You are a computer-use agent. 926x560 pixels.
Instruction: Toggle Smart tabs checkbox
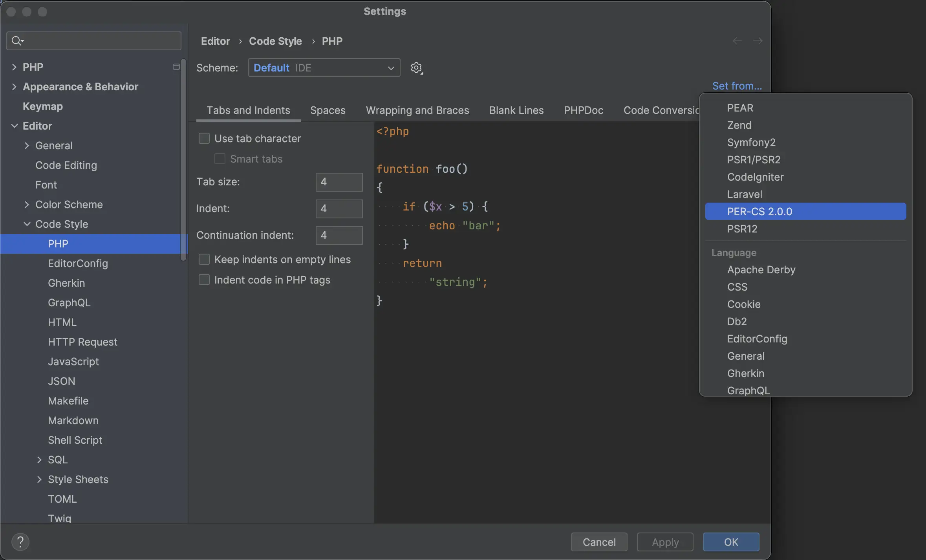220,159
